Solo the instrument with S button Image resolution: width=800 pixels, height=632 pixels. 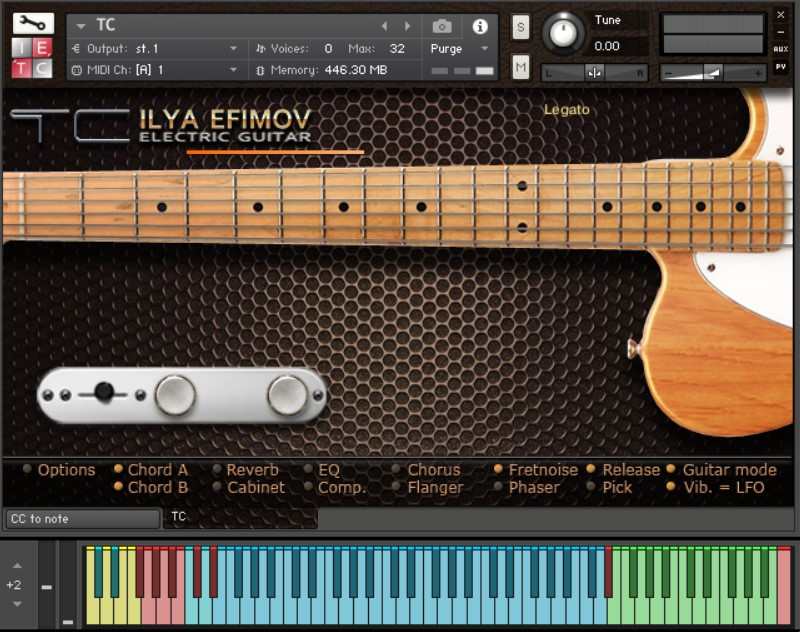click(x=520, y=27)
